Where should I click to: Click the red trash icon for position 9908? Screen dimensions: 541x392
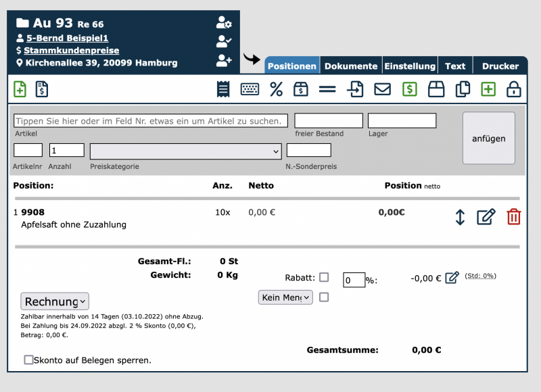pos(514,217)
